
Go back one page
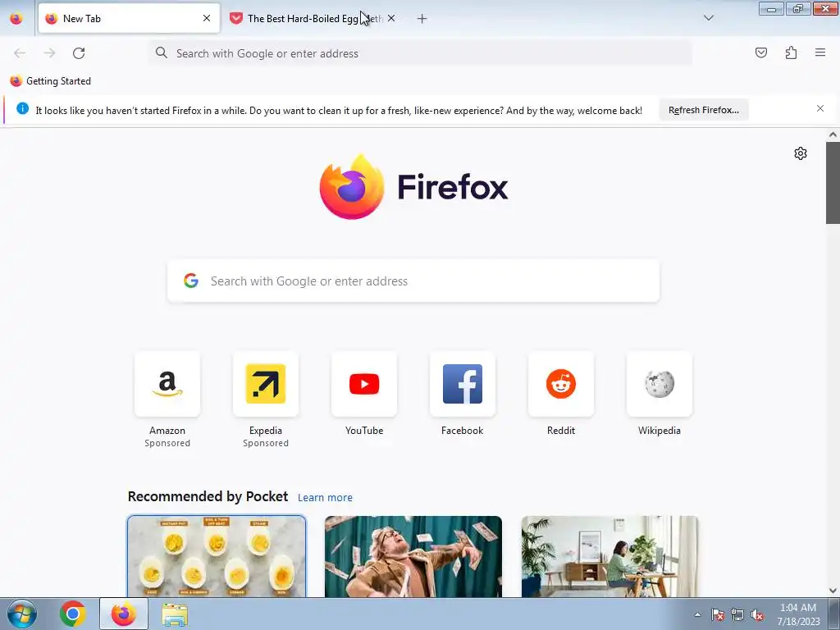tap(20, 53)
